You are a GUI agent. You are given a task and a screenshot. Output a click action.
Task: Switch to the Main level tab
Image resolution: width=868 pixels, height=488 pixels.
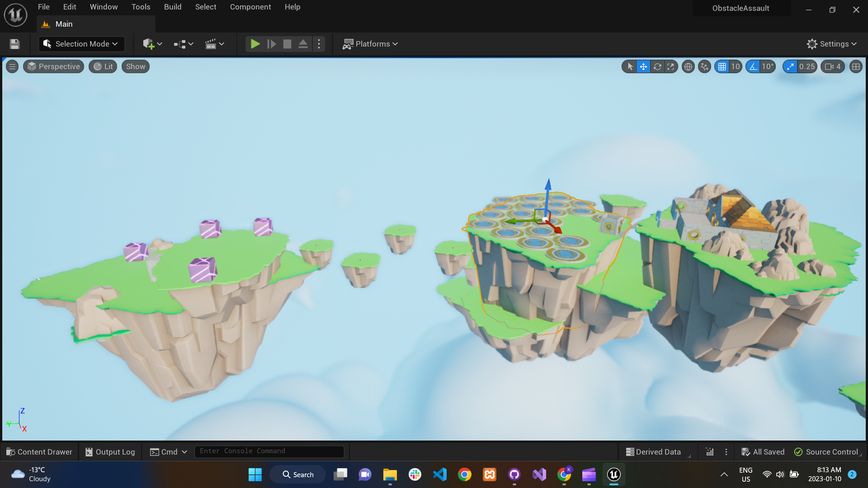96,24
